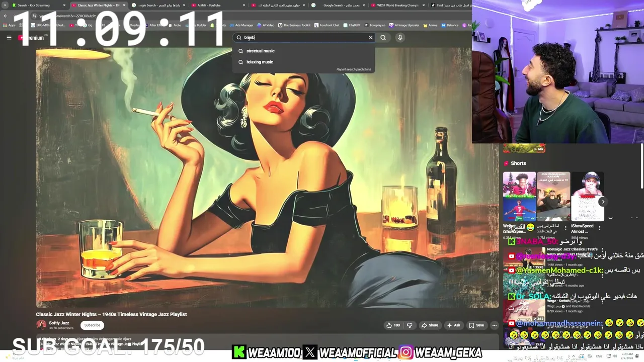Image resolution: width=644 pixels, height=362 pixels.
Task: Open the Note bookmark
Action: click(175, 25)
